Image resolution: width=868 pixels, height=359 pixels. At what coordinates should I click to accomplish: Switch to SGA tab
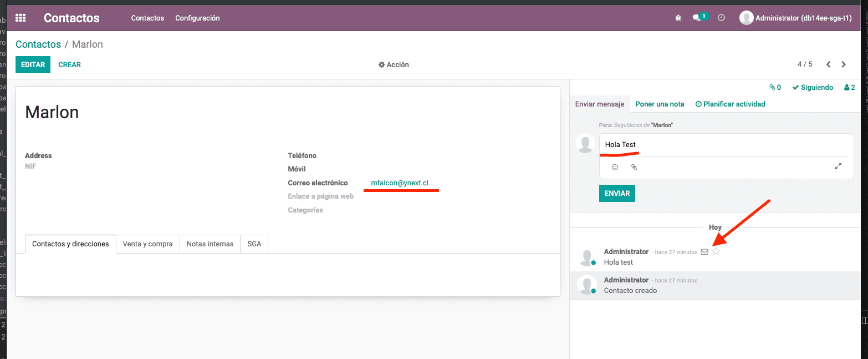[254, 244]
